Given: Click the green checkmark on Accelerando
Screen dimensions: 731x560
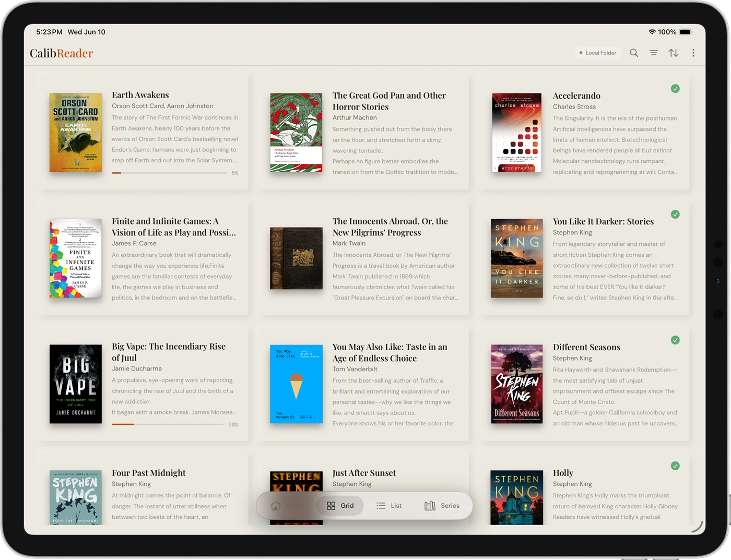Looking at the screenshot, I should (x=675, y=89).
